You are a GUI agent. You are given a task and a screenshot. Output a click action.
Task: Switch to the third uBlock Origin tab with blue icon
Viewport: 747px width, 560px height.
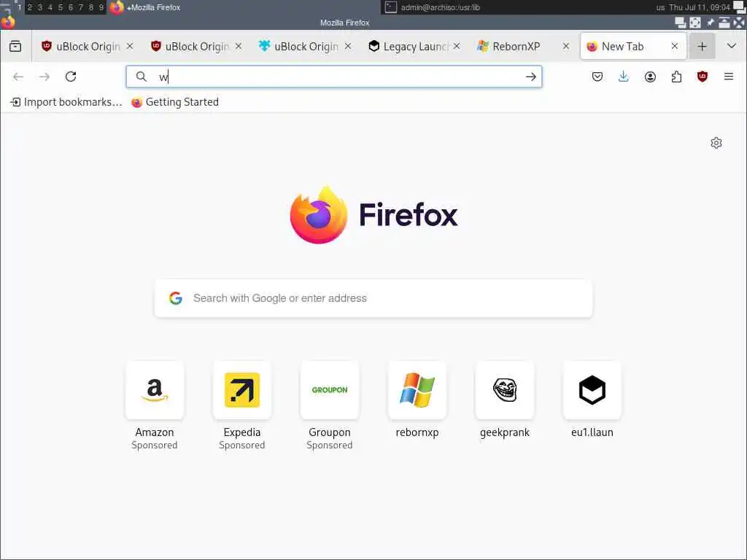pos(306,46)
